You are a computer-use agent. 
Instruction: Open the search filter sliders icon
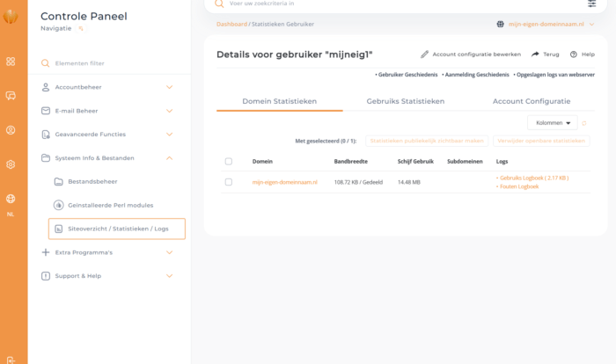point(591,4)
